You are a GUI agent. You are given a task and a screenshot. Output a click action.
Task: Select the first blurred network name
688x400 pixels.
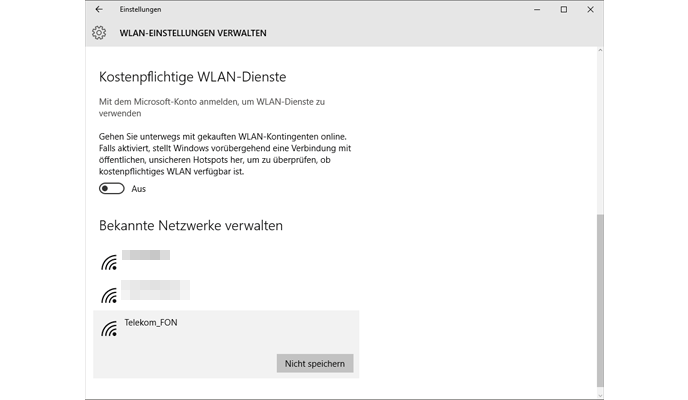pyautogui.click(x=146, y=256)
